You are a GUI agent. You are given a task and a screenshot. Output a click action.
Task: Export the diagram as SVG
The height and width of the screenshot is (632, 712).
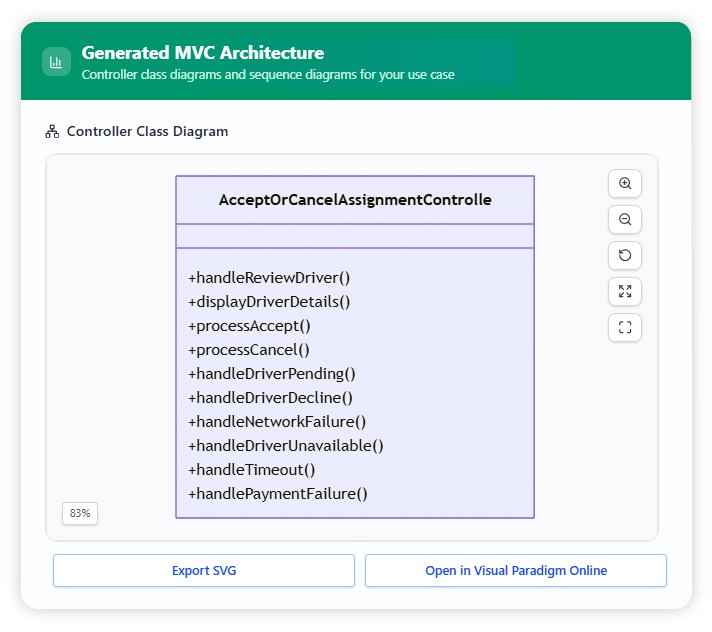pyautogui.click(x=204, y=571)
